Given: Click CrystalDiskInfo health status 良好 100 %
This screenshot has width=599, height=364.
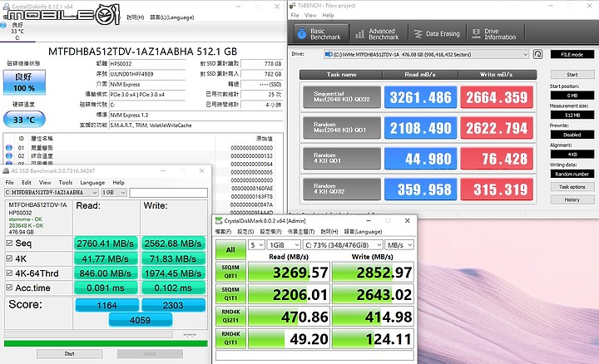Looking at the screenshot, I should coord(24,82).
